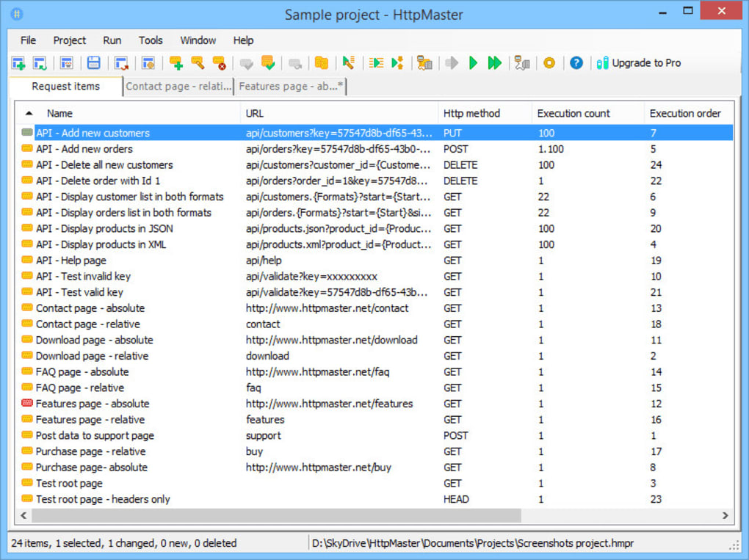Open the Project menu
The width and height of the screenshot is (749, 560).
tap(70, 40)
